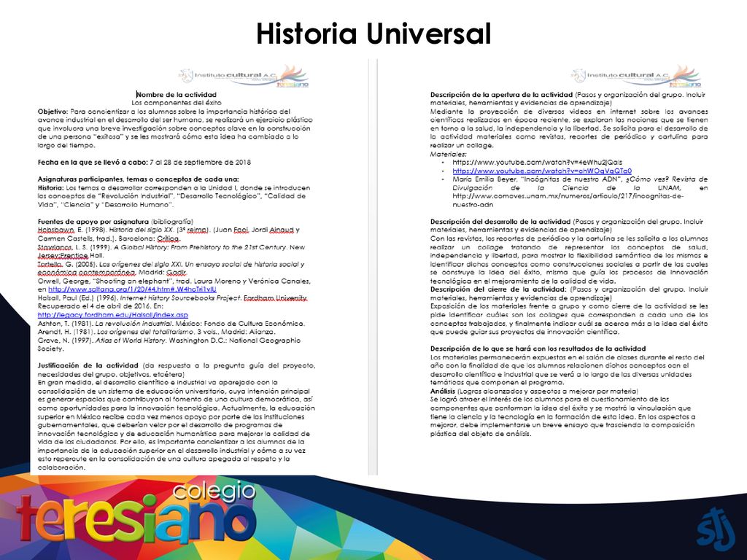
Task: Click the Historia Universal slide title
Action: (373, 34)
